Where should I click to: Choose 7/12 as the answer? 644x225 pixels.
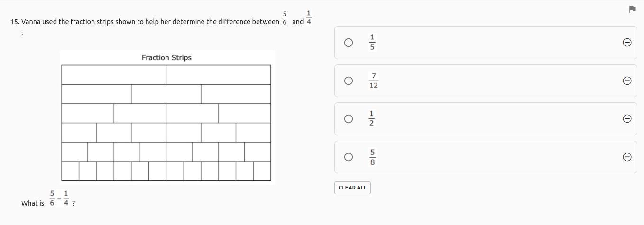pyautogui.click(x=349, y=81)
